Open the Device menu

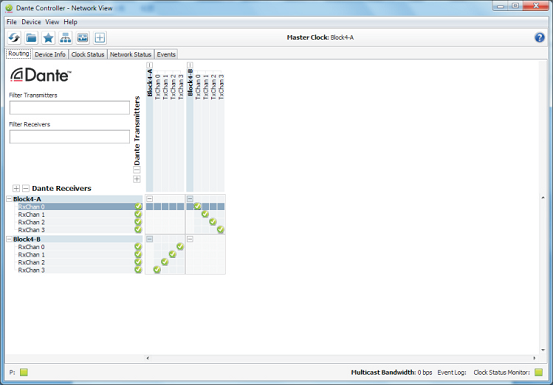[x=31, y=22]
